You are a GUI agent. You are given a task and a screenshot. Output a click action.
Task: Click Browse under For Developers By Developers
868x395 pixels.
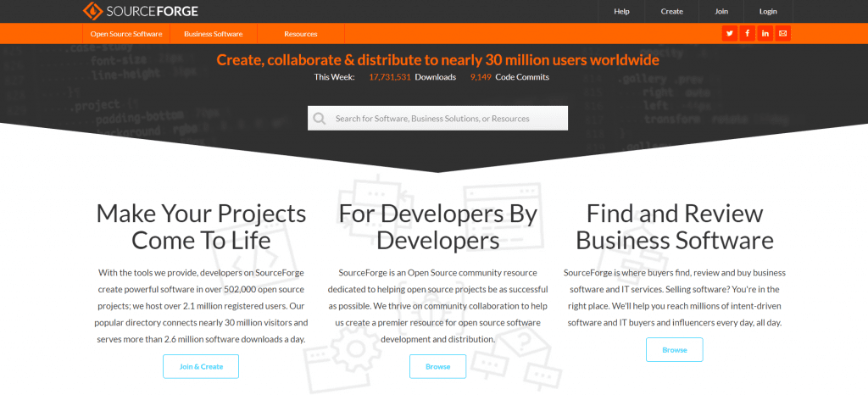tap(438, 366)
